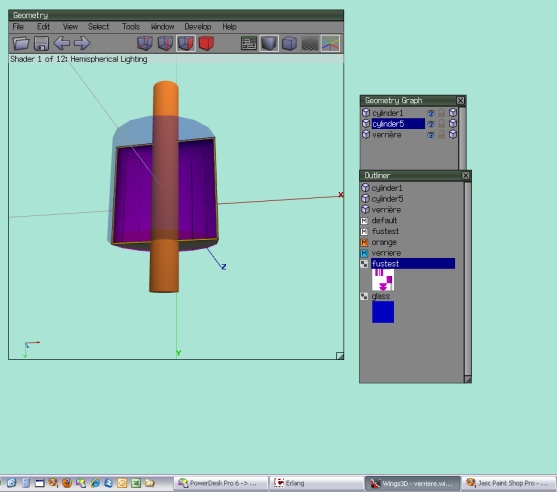Select cylinder1 in Geometry Graph
This screenshot has width=557, height=492.
coord(388,113)
